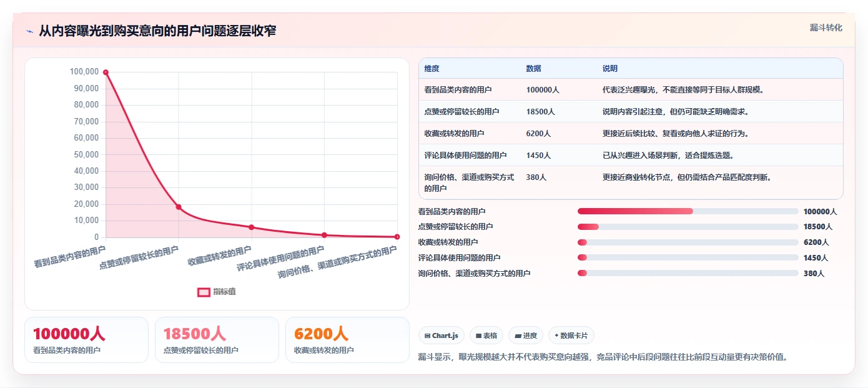Image resolution: width=868 pixels, height=388 pixels.
Task: Click the chart point for 点赞或停留较长的用户
Action: click(179, 207)
